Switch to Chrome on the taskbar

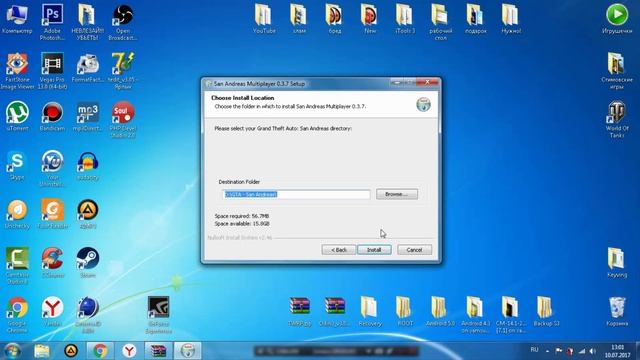100,351
